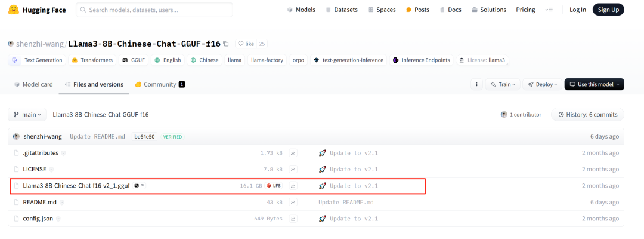Open the Datasets menu item
644x239 pixels.
(x=341, y=10)
